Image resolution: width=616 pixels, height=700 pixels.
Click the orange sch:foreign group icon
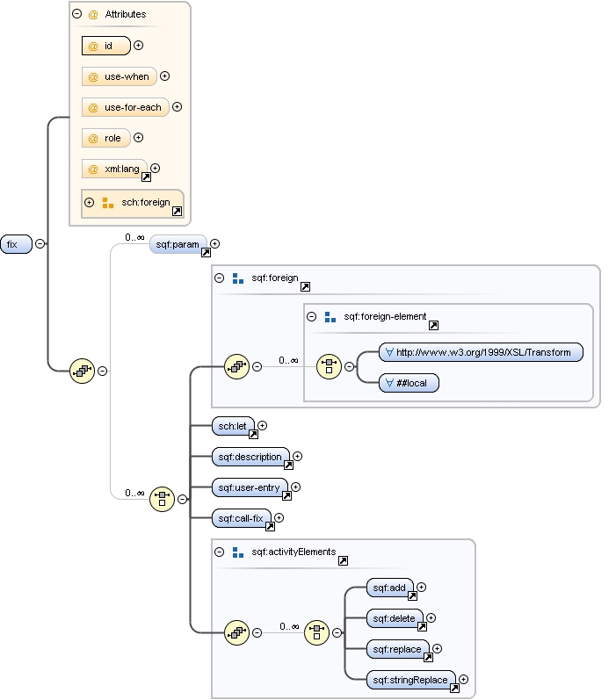pyautogui.click(x=108, y=203)
